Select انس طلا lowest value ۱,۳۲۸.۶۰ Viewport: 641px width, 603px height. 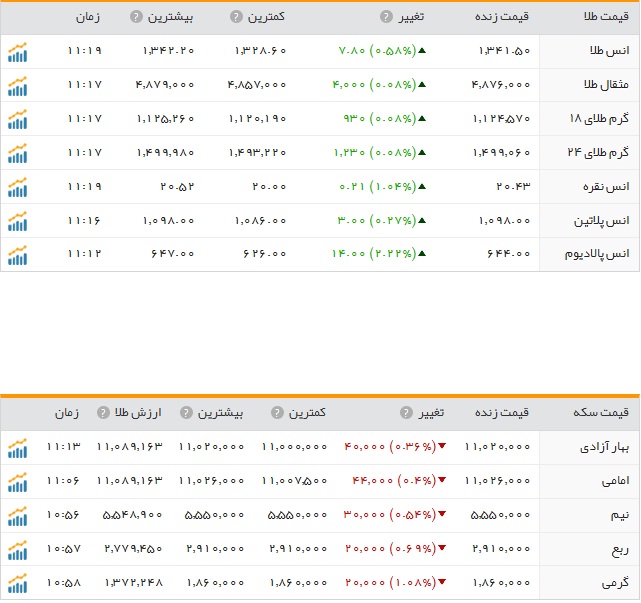pos(260,51)
